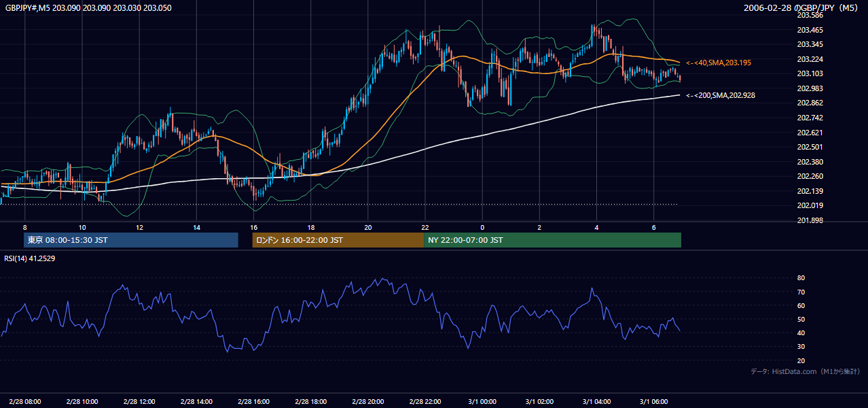This screenshot has width=868, height=408.
Task: Click RSI scale level 40
Action: 801,333
